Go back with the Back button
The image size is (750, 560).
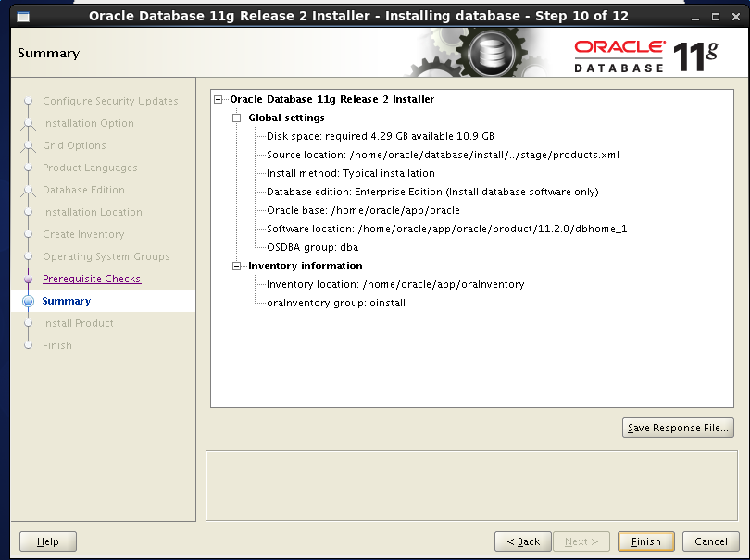click(523, 541)
